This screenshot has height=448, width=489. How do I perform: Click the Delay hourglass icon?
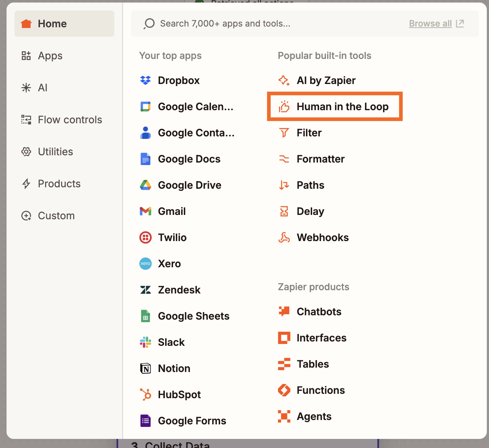pos(284,211)
